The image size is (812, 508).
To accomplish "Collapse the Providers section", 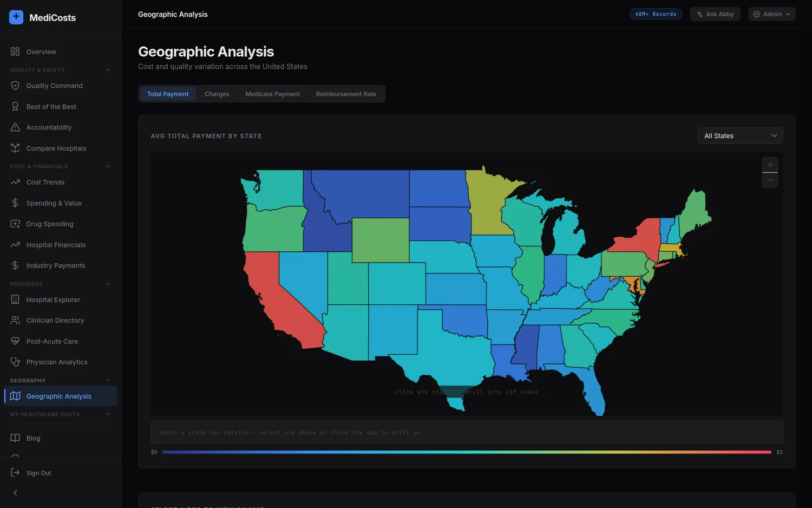I will point(108,284).
